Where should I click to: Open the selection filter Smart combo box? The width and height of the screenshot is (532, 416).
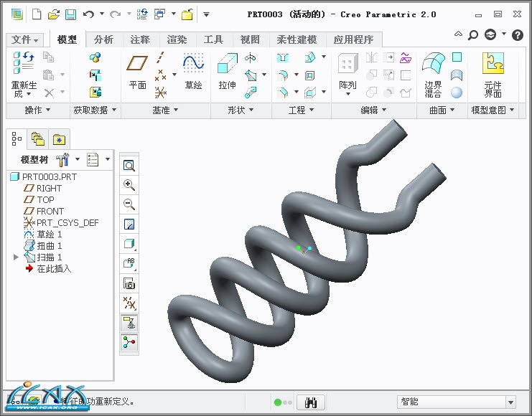click(457, 402)
